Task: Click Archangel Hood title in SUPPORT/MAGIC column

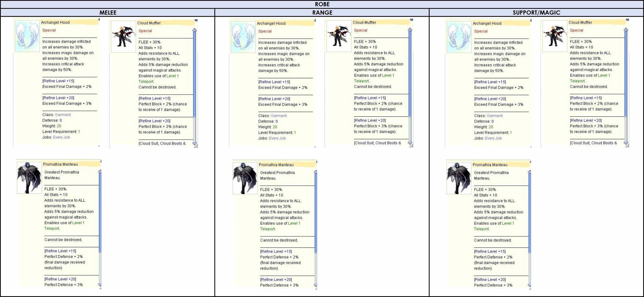Action: 487,23
